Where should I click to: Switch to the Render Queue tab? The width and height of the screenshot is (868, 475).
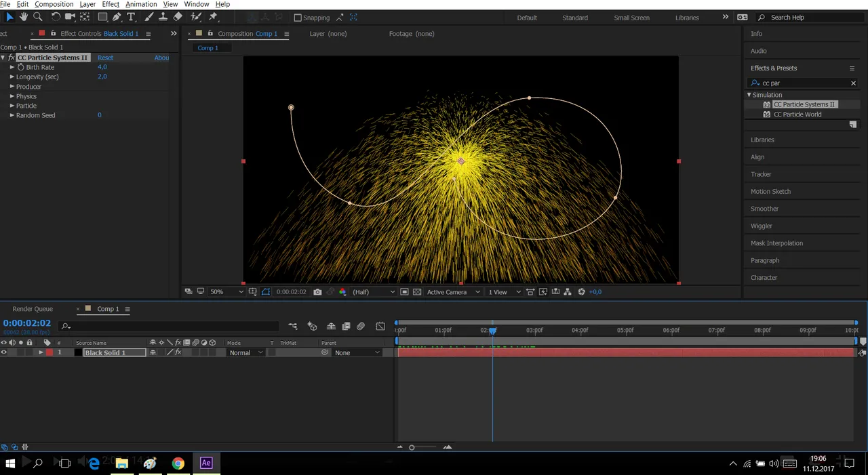[x=33, y=309]
